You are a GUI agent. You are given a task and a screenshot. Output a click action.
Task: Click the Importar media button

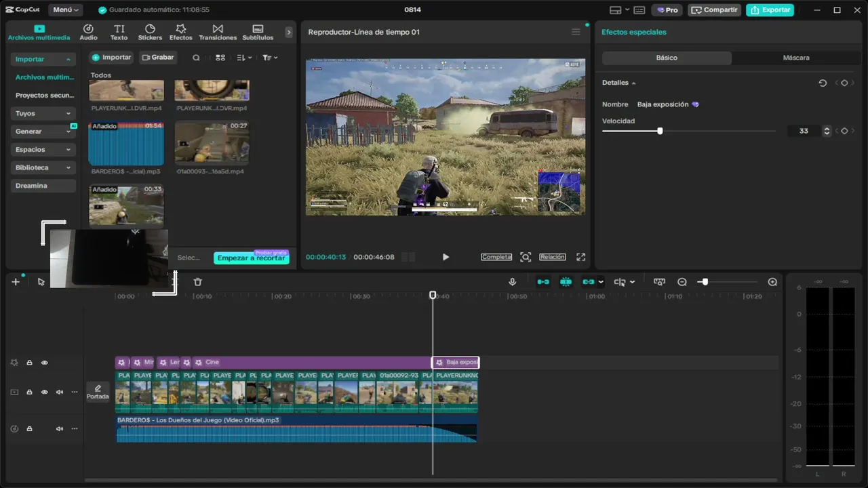click(111, 58)
